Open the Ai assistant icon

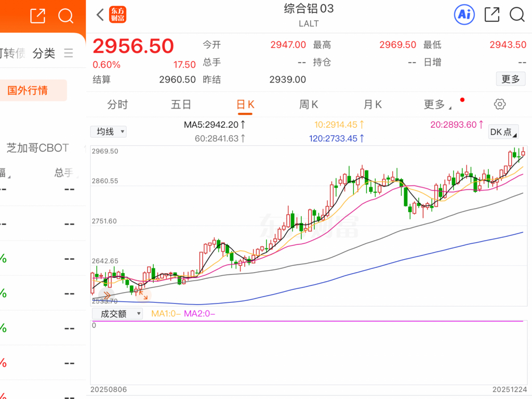click(464, 15)
